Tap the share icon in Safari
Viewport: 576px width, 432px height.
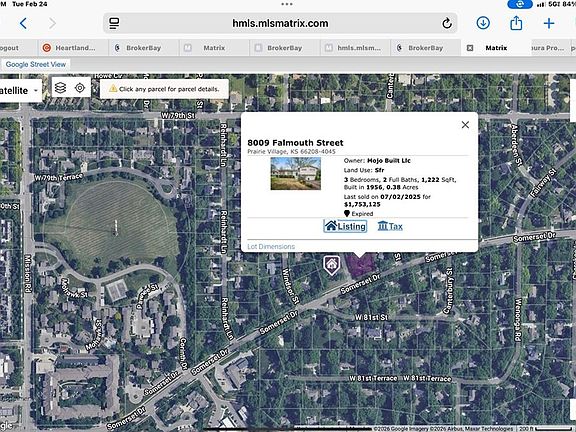click(x=516, y=23)
